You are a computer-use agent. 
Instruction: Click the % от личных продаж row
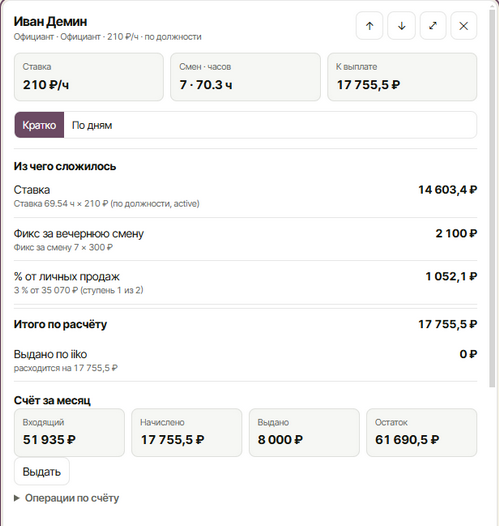pos(245,282)
